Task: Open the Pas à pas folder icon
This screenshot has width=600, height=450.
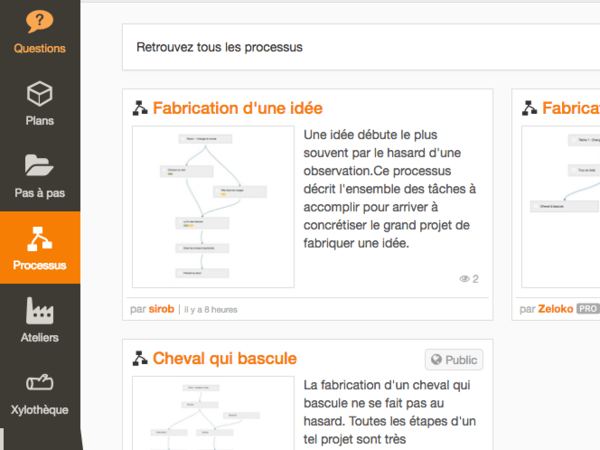Action: click(x=40, y=166)
